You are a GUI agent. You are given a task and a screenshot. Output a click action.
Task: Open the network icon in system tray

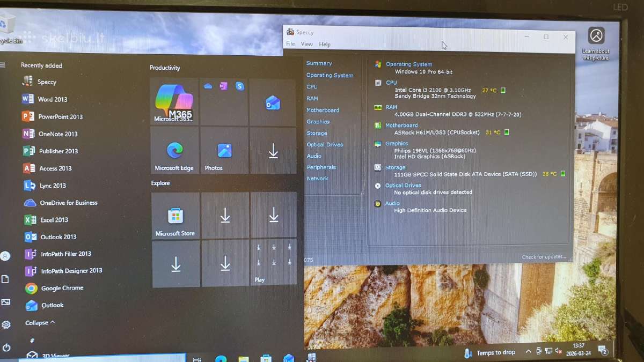click(x=548, y=351)
